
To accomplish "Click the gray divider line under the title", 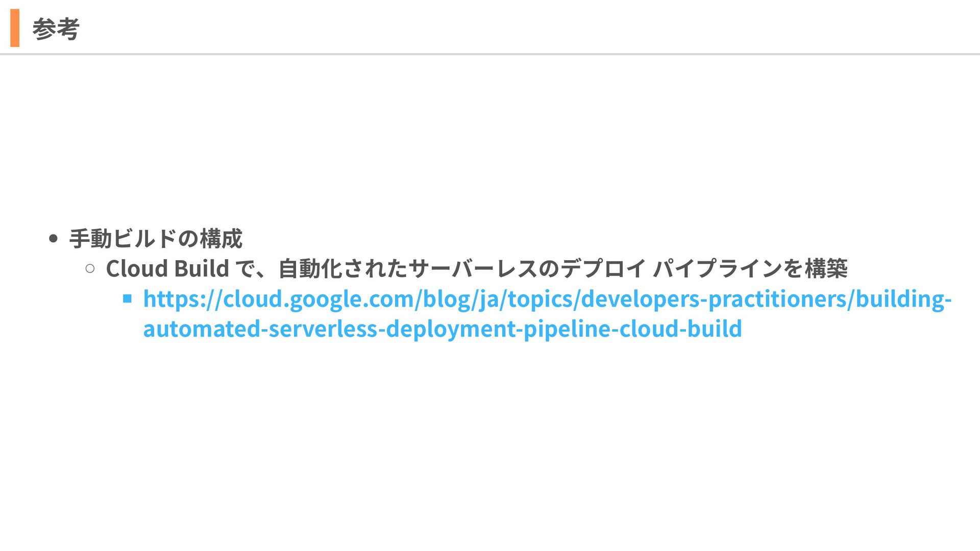I will coord(490,54).
